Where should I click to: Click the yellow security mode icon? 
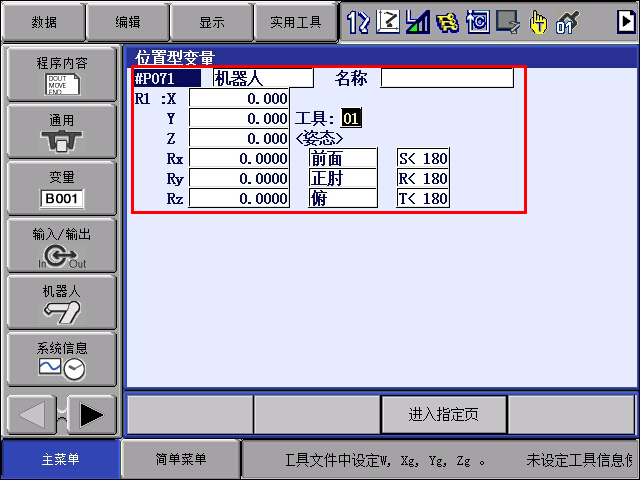447,22
